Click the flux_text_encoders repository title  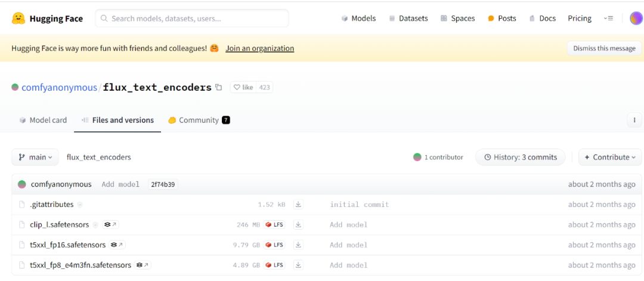pos(157,87)
